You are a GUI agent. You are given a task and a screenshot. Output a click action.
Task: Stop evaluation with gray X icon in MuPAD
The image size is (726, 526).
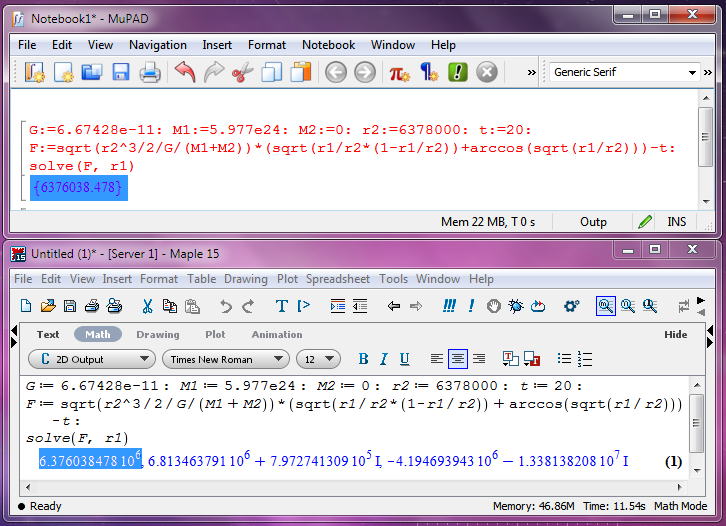coord(487,72)
